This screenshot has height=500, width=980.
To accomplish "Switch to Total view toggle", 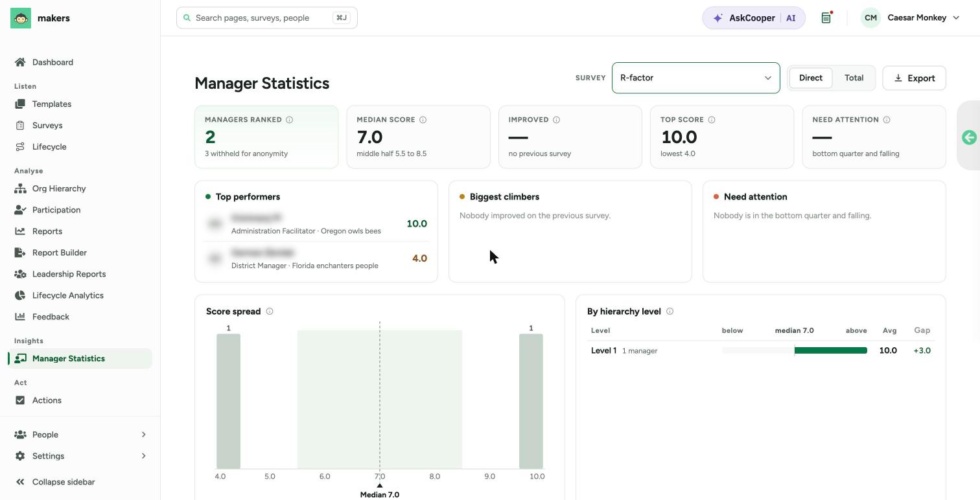I will (x=854, y=78).
